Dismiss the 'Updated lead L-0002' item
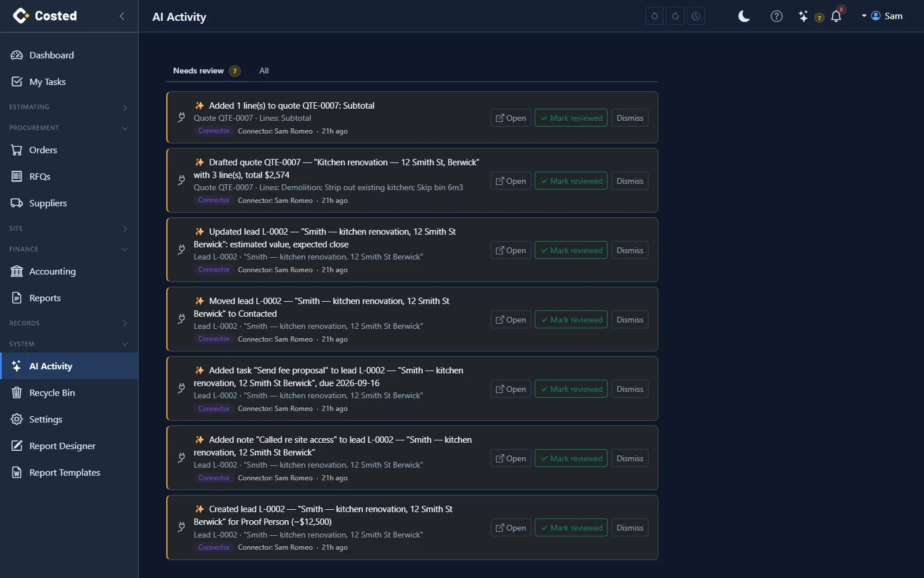924x578 pixels. pos(629,250)
